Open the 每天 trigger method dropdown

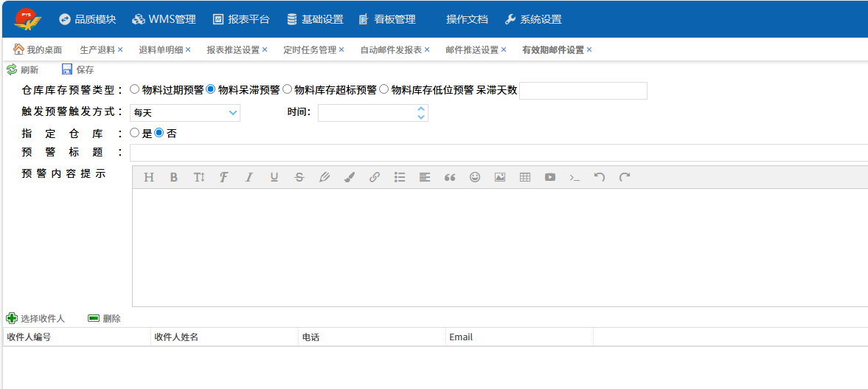tap(185, 113)
